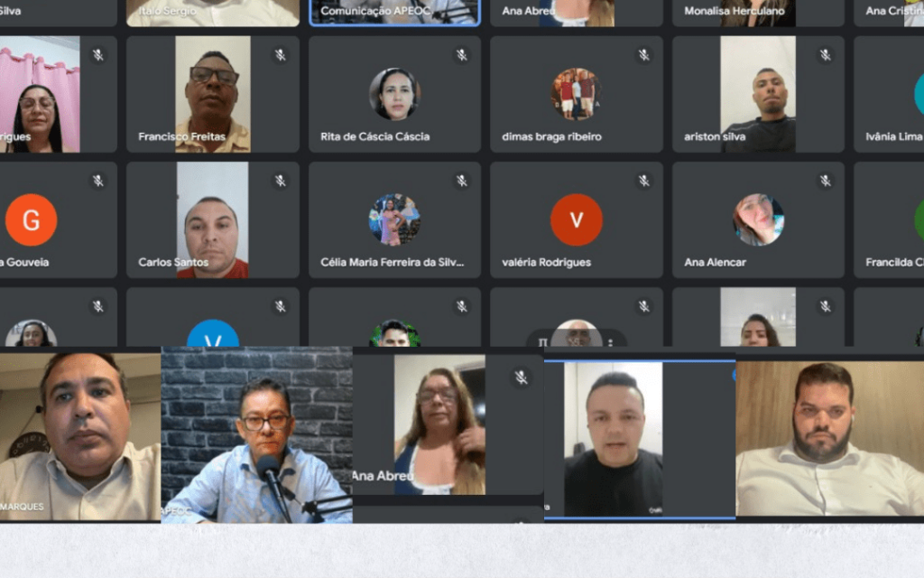The width and height of the screenshot is (924, 578).
Task: Select Rita de Cáscia's round profile photo
Action: (x=394, y=94)
